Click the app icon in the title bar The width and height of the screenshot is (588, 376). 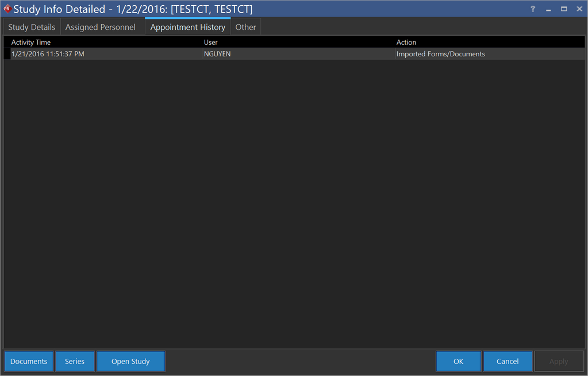(x=7, y=9)
